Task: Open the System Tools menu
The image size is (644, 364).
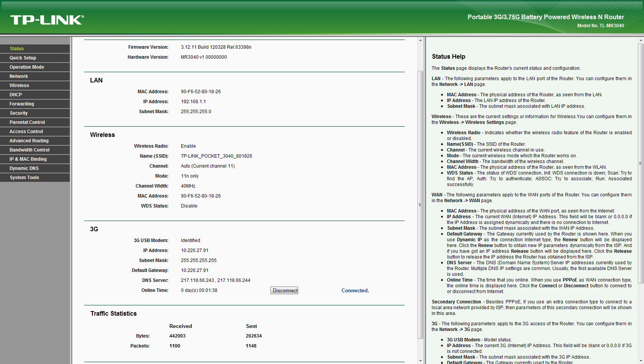Action: coord(35,178)
